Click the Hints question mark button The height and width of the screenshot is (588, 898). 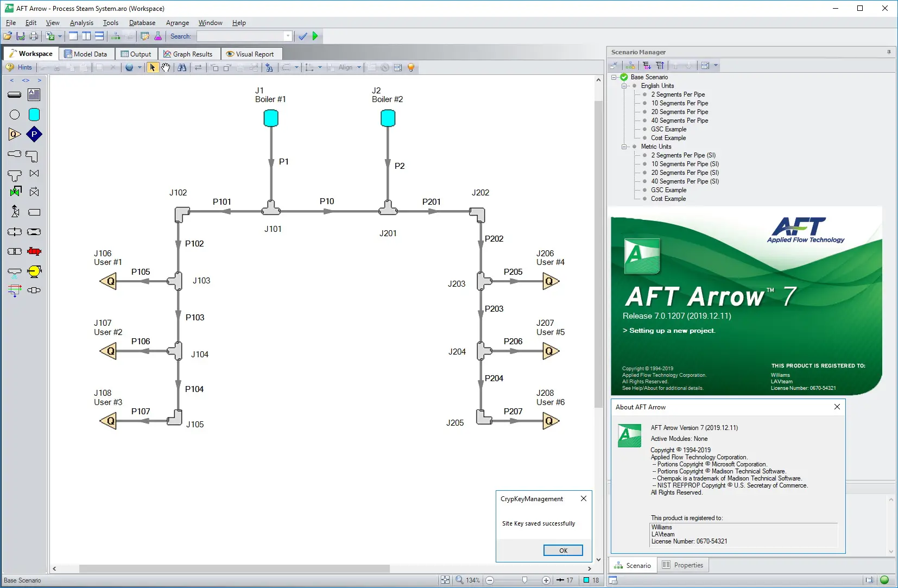tap(18, 67)
